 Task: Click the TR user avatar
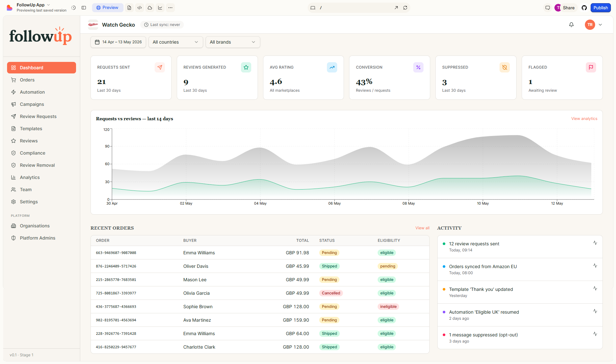590,25
